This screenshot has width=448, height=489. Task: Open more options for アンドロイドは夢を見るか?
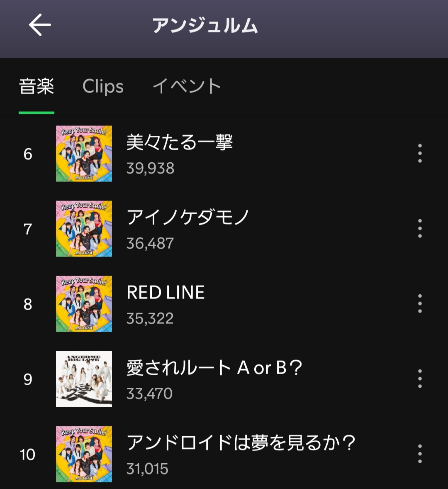420,454
